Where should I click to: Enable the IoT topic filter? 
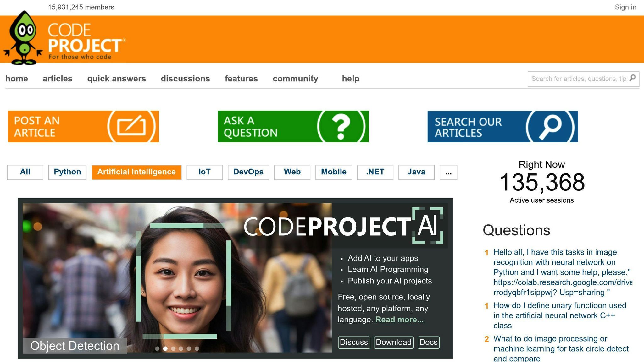click(204, 172)
